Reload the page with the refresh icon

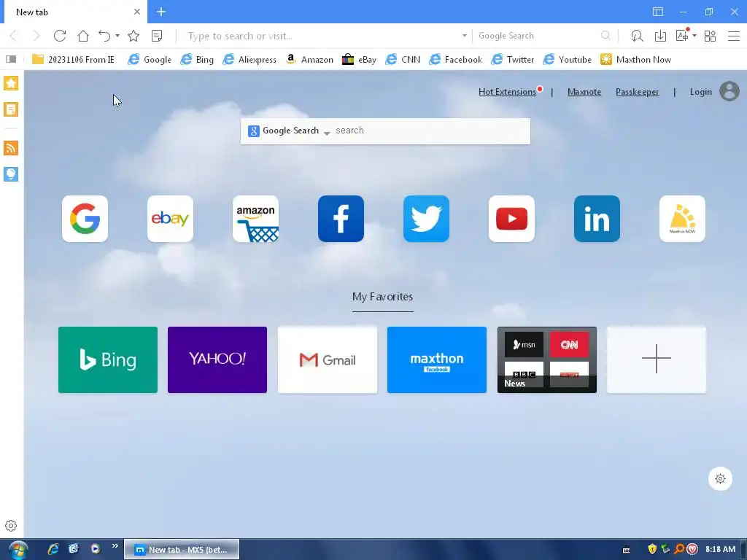pyautogui.click(x=60, y=36)
